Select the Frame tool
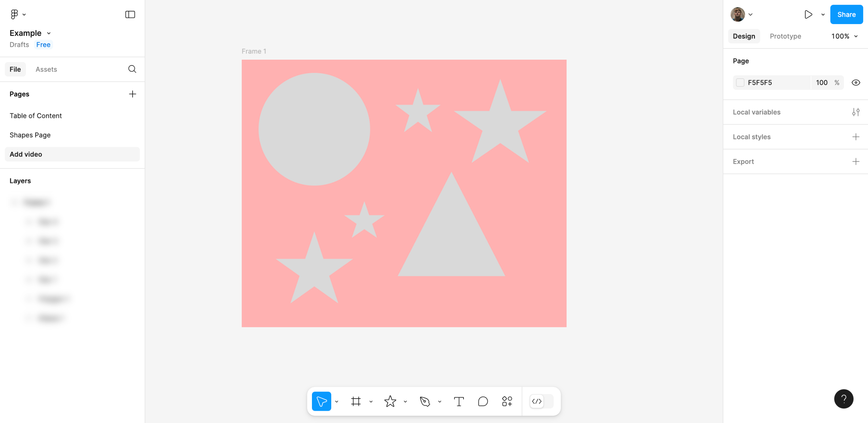868x423 pixels. pos(356,401)
